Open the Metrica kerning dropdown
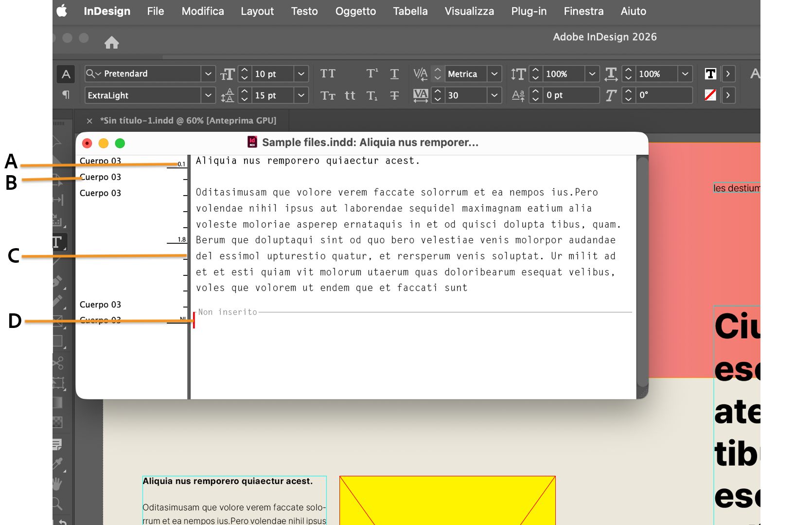The width and height of the screenshot is (812, 525). click(494, 74)
